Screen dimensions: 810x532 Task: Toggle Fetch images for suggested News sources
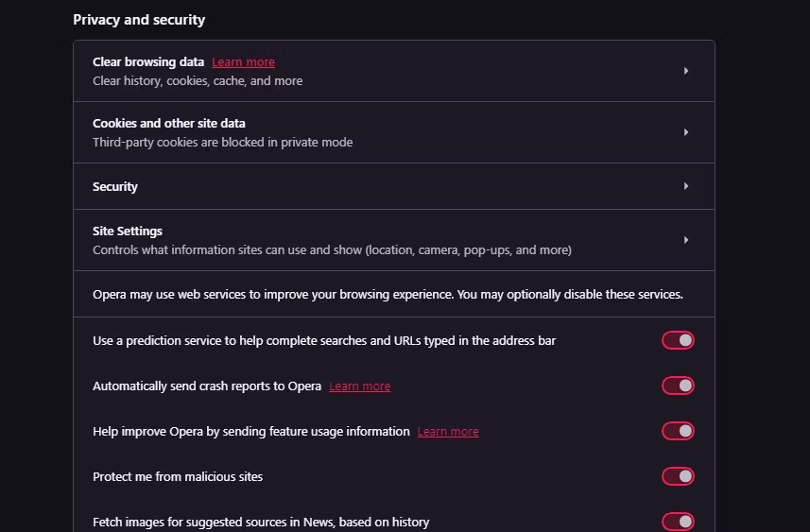(678, 522)
